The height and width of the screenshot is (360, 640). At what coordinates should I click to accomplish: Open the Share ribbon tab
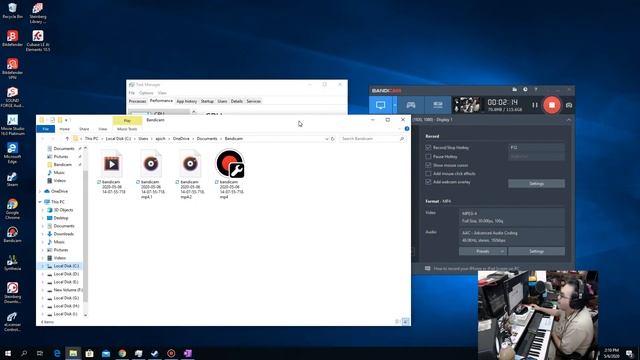pos(84,129)
